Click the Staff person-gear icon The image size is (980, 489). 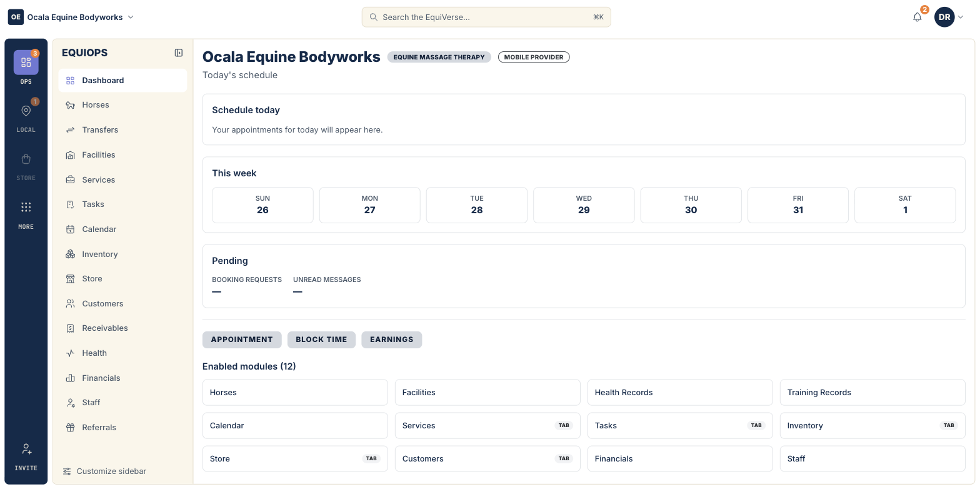click(x=71, y=403)
